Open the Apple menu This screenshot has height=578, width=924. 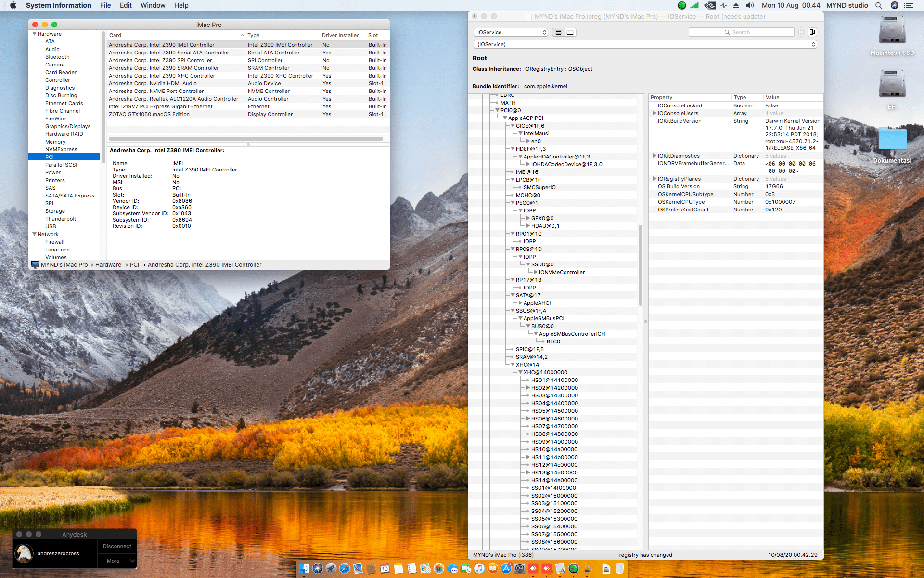click(x=13, y=5)
